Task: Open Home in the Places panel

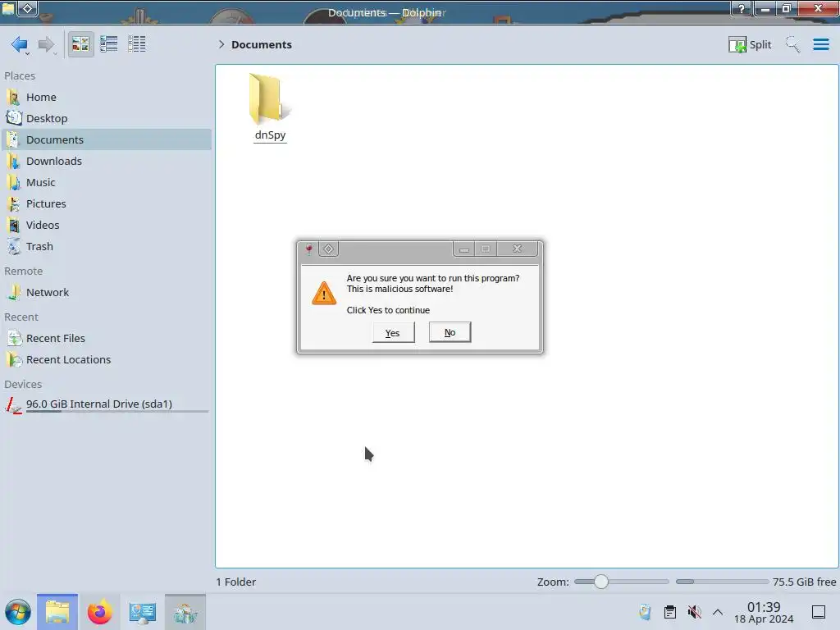Action: pyautogui.click(x=107, y=97)
